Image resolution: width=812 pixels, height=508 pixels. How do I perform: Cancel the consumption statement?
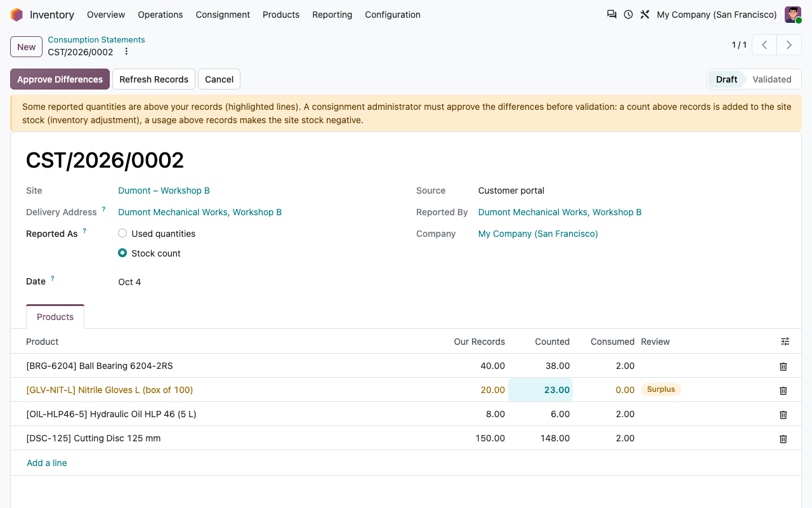tap(219, 79)
